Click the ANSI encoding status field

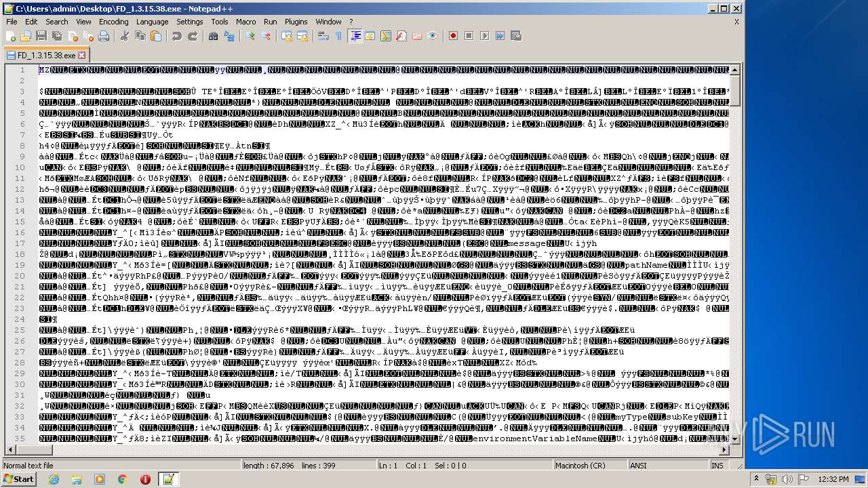pos(668,466)
